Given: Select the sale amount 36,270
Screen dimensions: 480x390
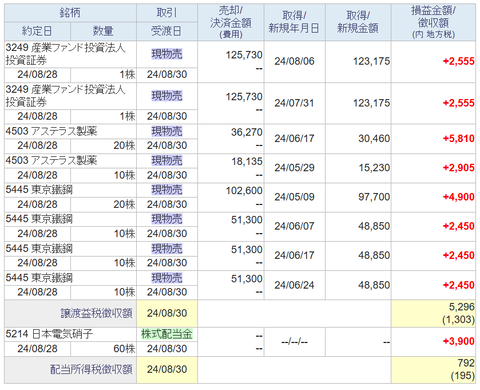Looking at the screenshot, I should click(247, 132).
